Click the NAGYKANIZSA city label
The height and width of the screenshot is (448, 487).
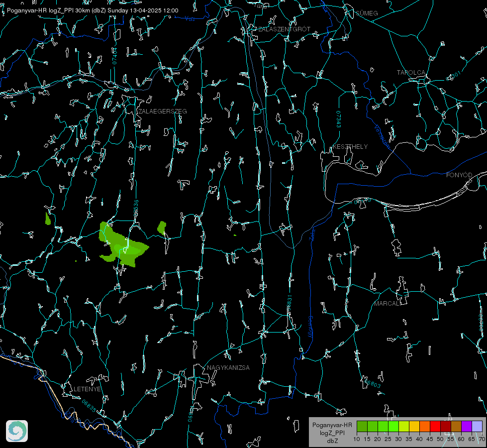pyautogui.click(x=228, y=368)
